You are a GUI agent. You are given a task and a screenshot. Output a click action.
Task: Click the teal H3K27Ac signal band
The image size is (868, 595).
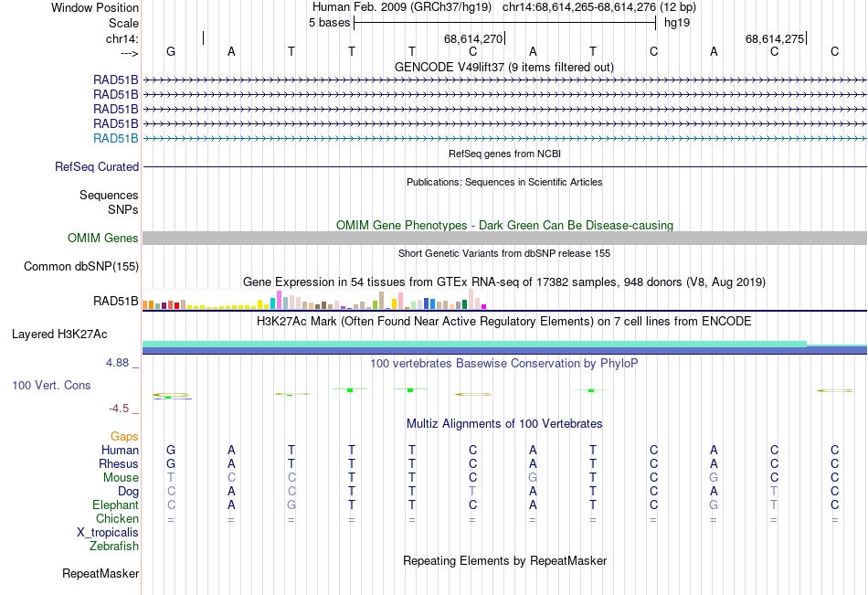474,344
